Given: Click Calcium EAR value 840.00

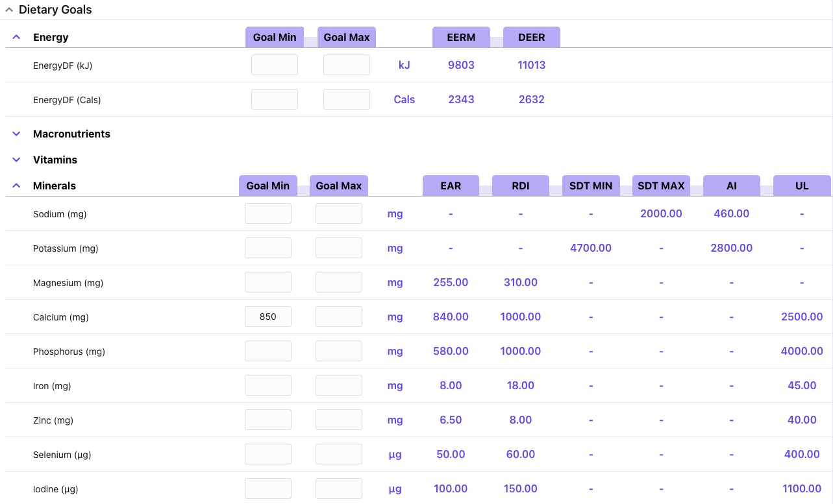Looking at the screenshot, I should pos(451,317).
